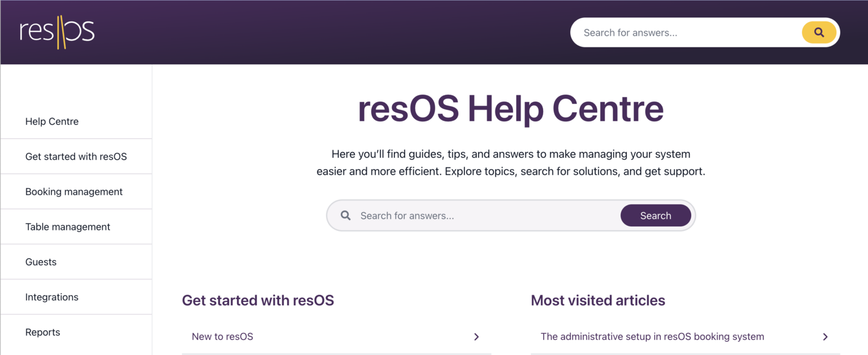Click the yellow search magnifier icon
The height and width of the screenshot is (355, 868).
pyautogui.click(x=819, y=32)
